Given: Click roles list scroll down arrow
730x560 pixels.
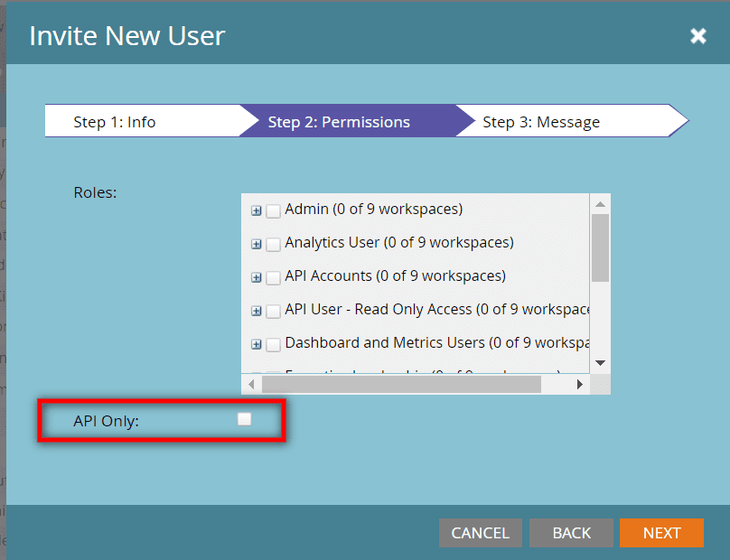Looking at the screenshot, I should pyautogui.click(x=600, y=362).
